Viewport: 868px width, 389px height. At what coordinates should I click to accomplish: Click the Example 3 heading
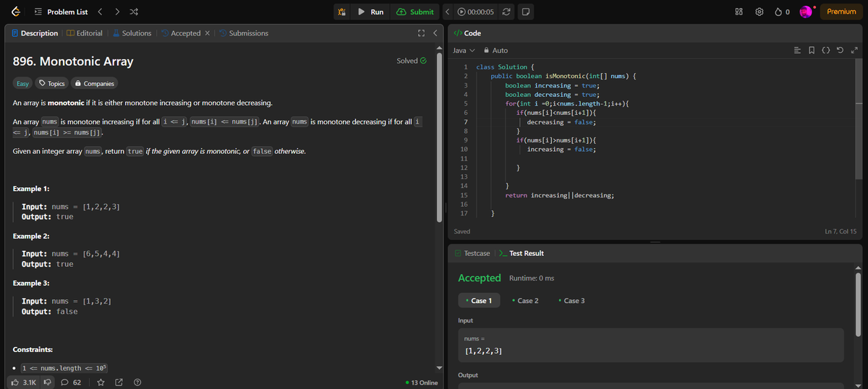coord(32,283)
